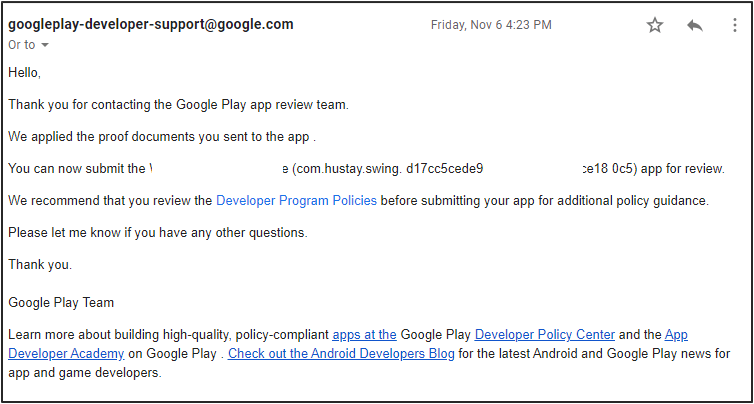Click the standalone "Thank you." line
The image size is (754, 404).
click(x=40, y=264)
